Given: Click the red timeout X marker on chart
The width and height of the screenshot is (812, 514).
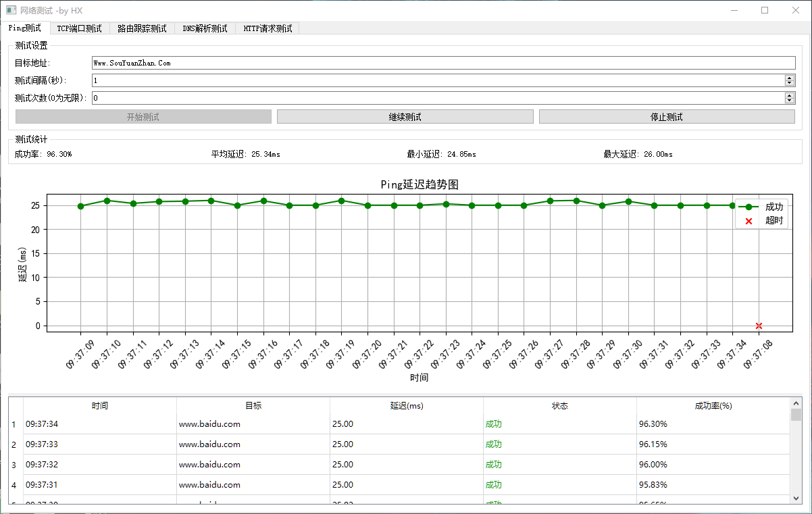Looking at the screenshot, I should point(759,326).
